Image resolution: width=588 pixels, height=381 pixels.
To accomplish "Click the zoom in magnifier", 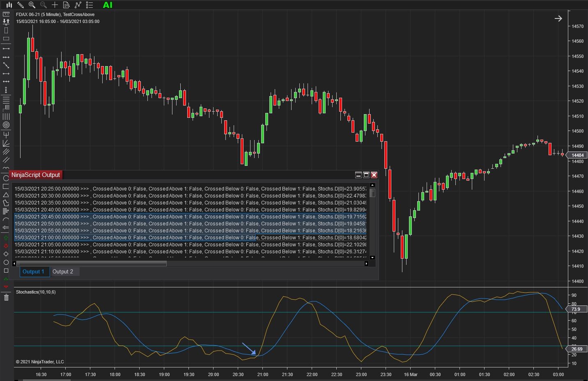I will click(x=32, y=5).
